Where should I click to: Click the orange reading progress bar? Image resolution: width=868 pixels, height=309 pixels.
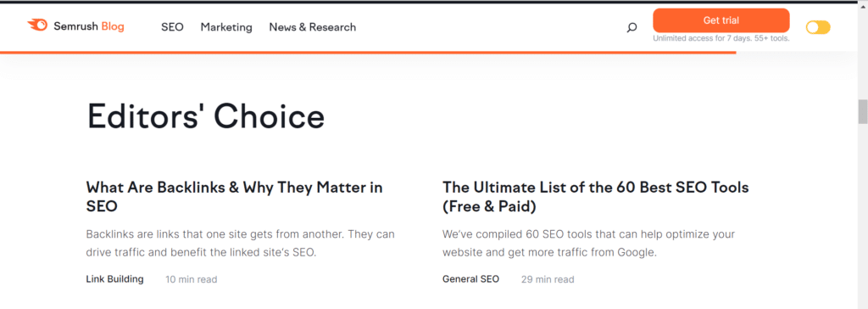tap(368, 53)
